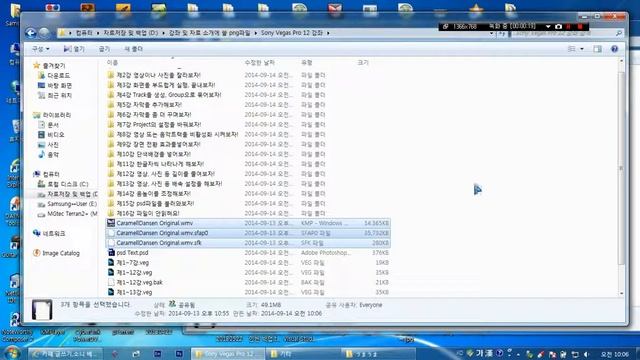This screenshot has height=360, width=640.
Task: Click the 열기 toolbar button
Action: click(x=74, y=49)
